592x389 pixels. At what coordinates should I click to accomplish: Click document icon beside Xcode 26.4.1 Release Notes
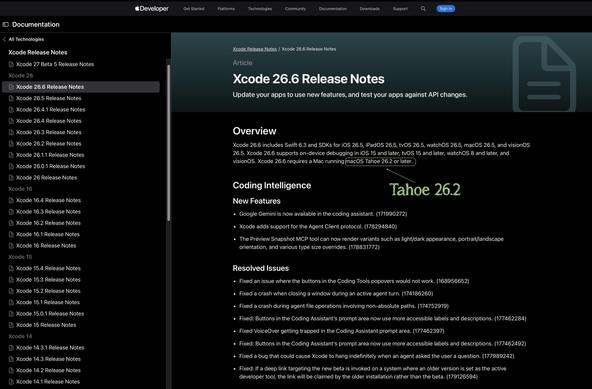pos(11,110)
